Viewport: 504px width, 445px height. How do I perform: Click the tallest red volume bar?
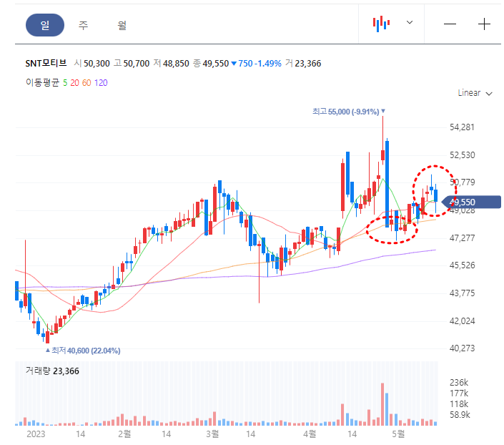coord(382,404)
